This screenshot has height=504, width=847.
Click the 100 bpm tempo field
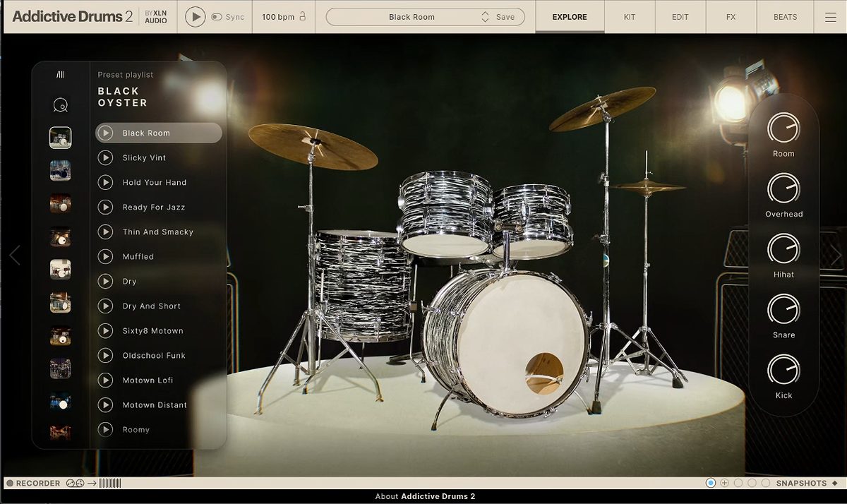(277, 17)
